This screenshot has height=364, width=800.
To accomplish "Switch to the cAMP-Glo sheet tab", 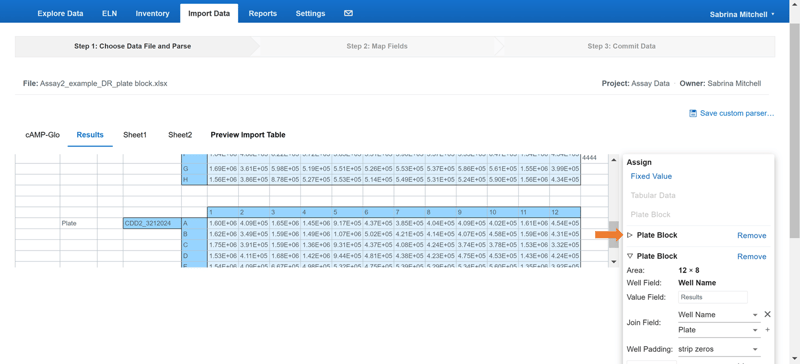I will click(43, 135).
